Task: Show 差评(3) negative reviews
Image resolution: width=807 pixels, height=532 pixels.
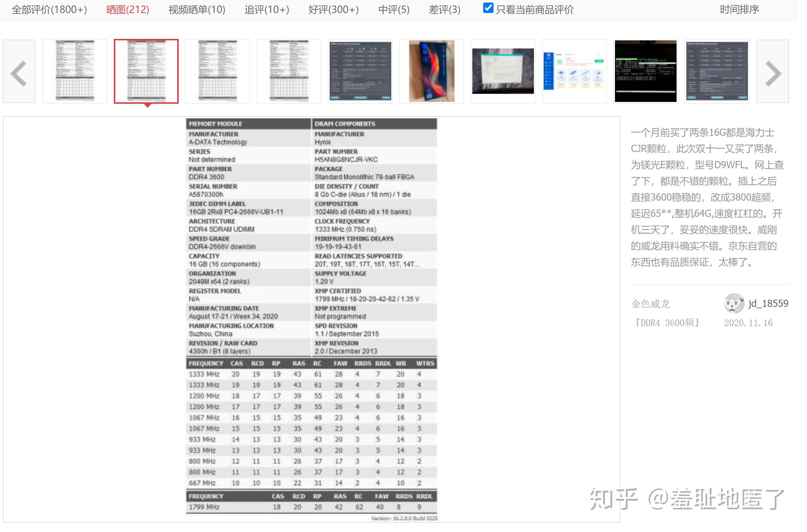Action: (x=445, y=9)
